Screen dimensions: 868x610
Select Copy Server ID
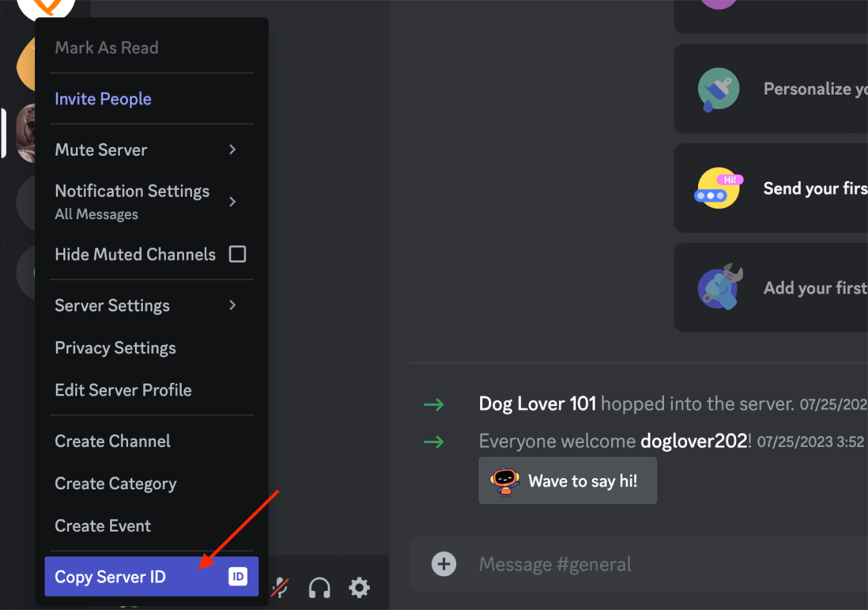coord(111,575)
